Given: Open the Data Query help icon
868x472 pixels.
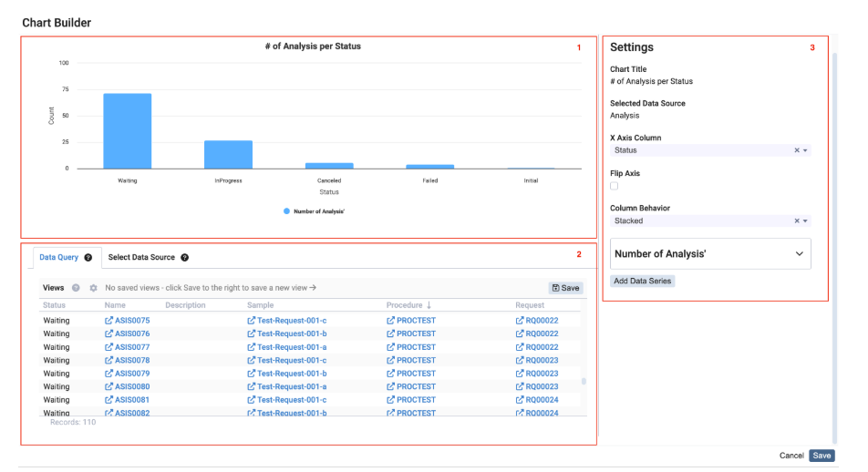Looking at the screenshot, I should 88,257.
